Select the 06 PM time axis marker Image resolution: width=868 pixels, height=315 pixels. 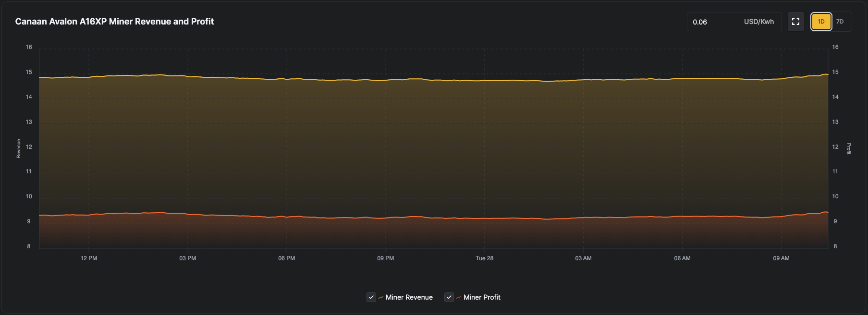(287, 258)
